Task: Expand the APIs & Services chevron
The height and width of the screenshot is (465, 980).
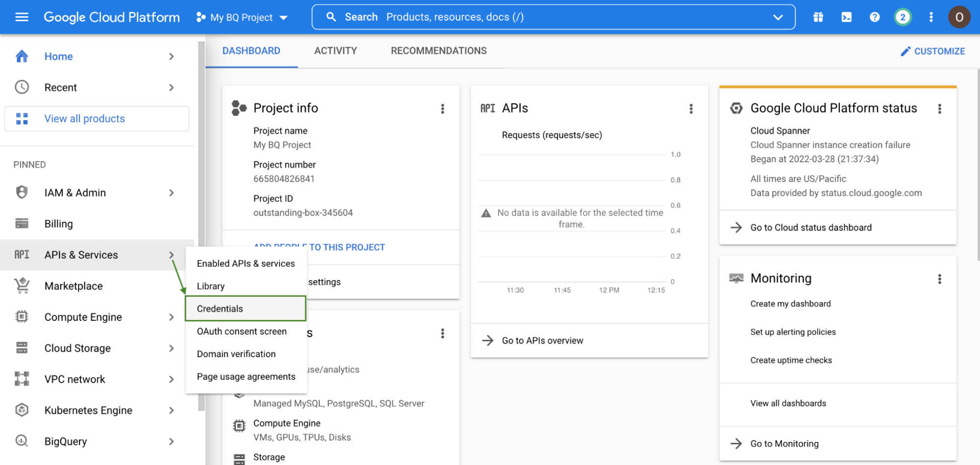Action: tap(171, 255)
